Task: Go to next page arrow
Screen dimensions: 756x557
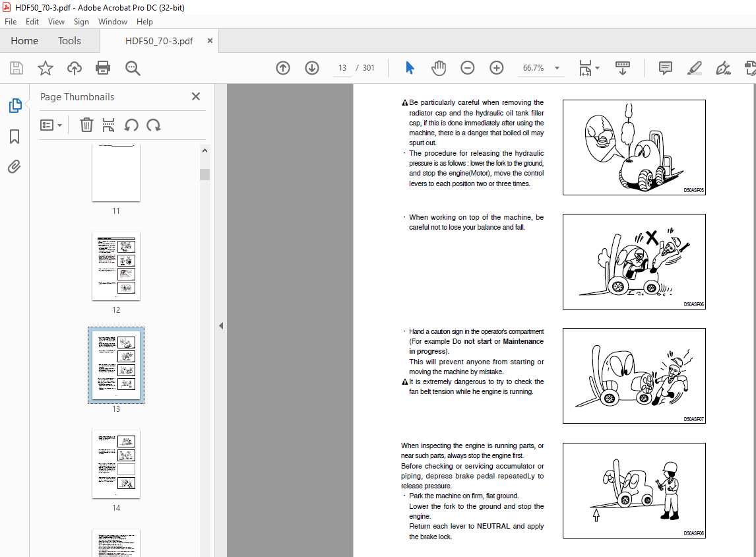Action: coord(312,68)
